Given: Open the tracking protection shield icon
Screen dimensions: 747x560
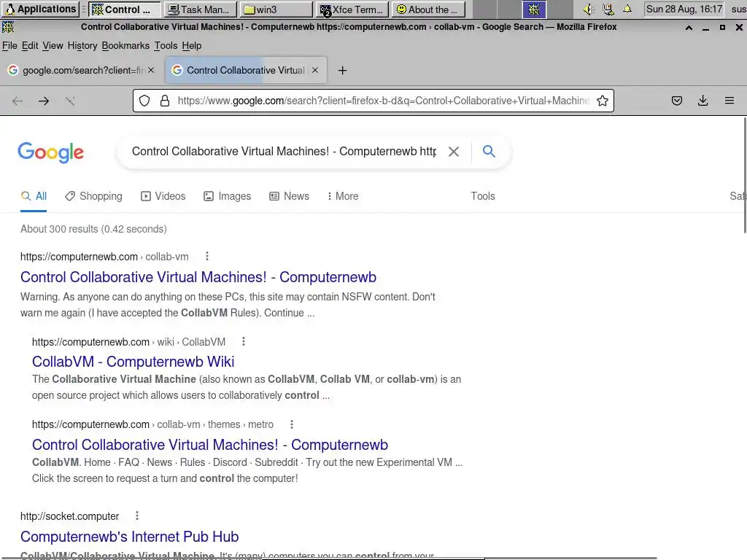Looking at the screenshot, I should point(144,101).
